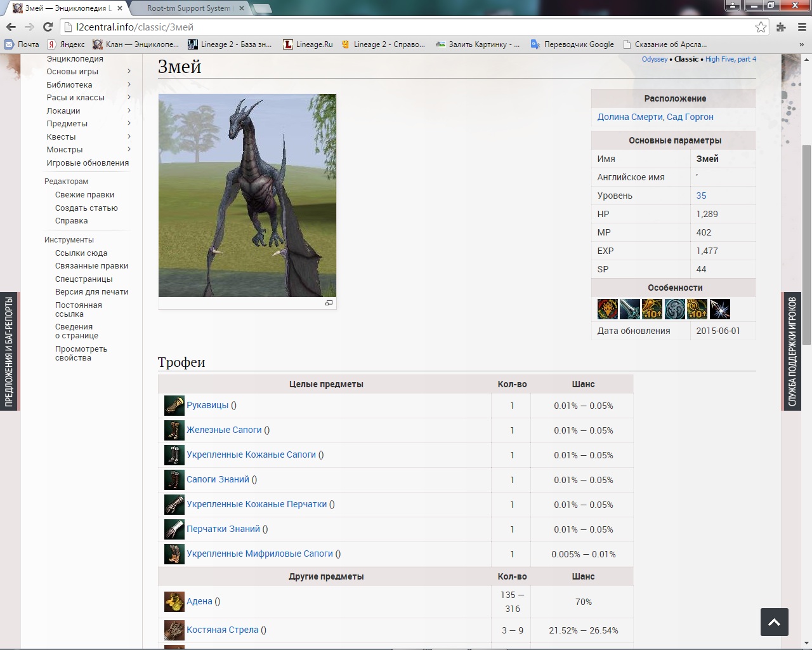Click the third skill icon under Особенности
This screenshot has height=650, width=812.
(652, 309)
